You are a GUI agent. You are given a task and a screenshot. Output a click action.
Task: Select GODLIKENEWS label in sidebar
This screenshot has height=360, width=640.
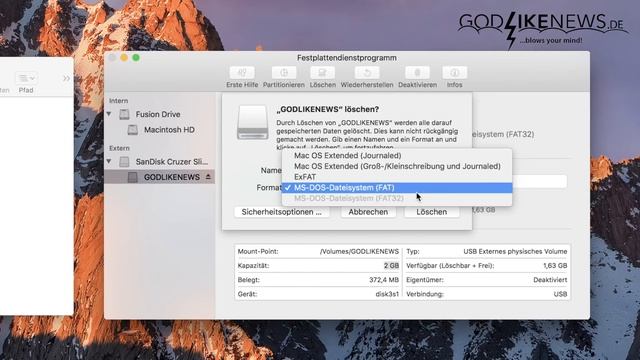(172, 177)
